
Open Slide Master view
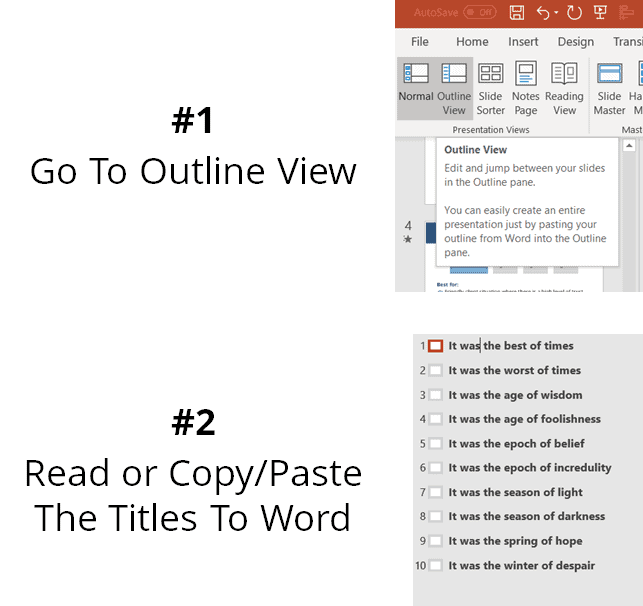coord(609,88)
